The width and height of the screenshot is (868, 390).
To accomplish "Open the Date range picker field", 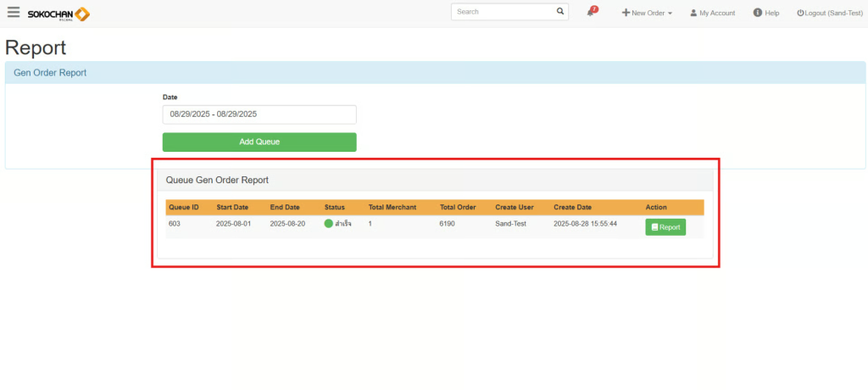I will (259, 114).
